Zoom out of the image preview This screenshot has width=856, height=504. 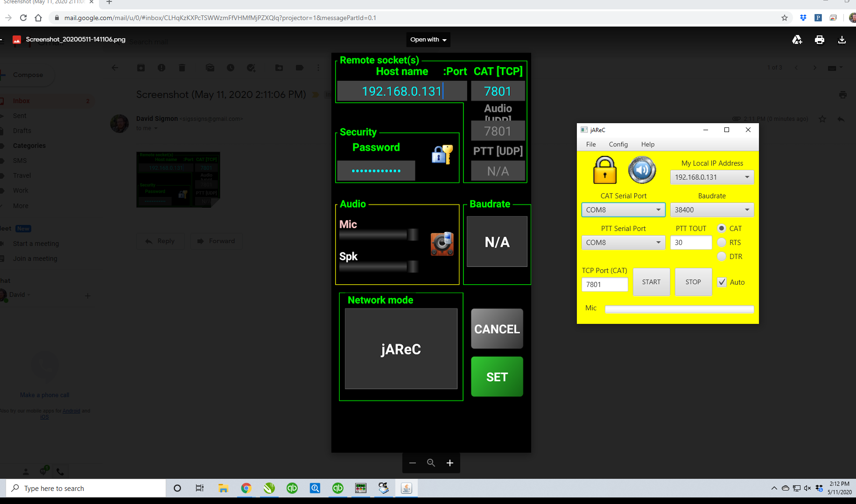(412, 463)
